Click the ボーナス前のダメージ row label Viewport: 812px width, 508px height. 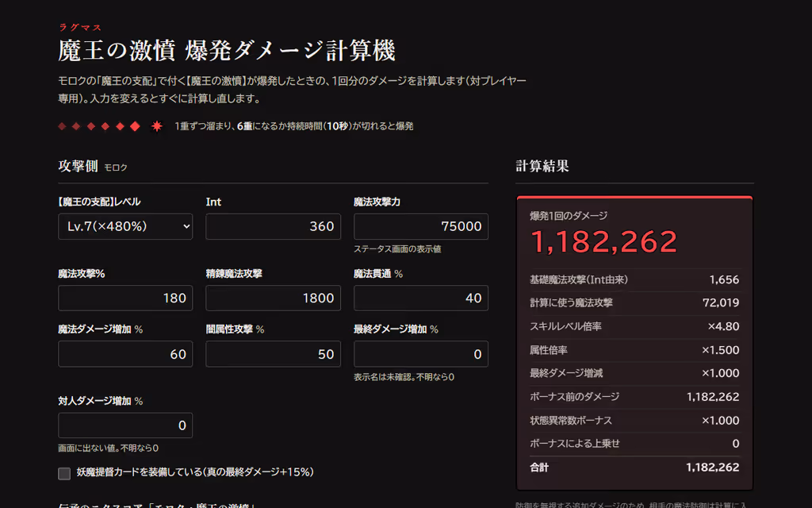[574, 397]
